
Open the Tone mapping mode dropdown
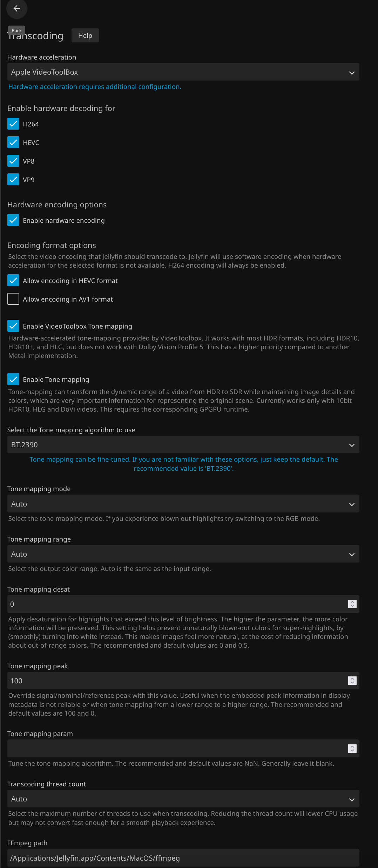point(183,504)
